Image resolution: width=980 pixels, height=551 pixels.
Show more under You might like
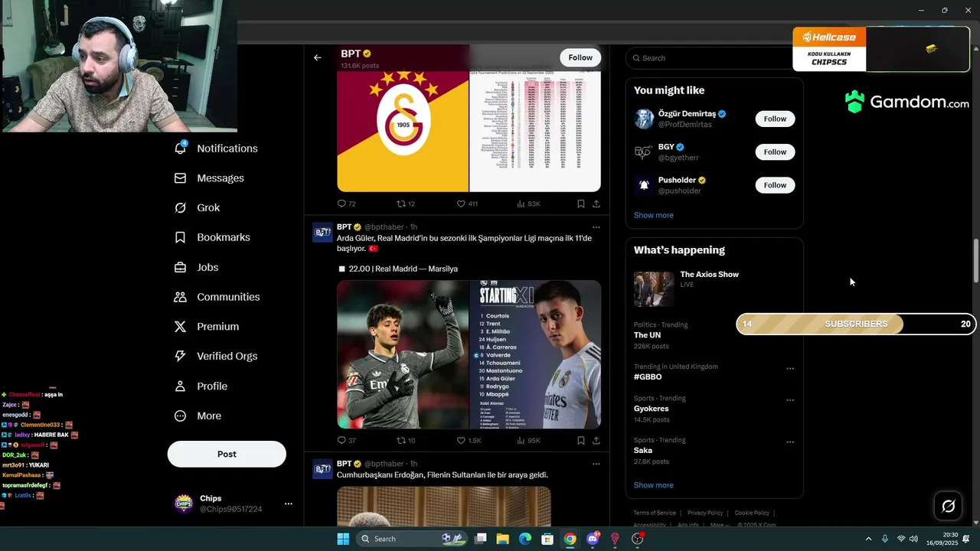click(654, 215)
